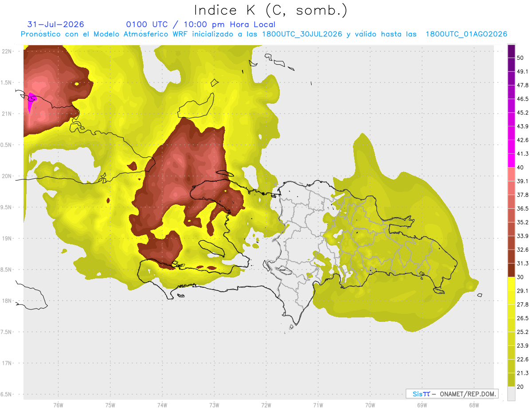
Task: Click the colorbar label '42.6'
Action: click(x=523, y=140)
